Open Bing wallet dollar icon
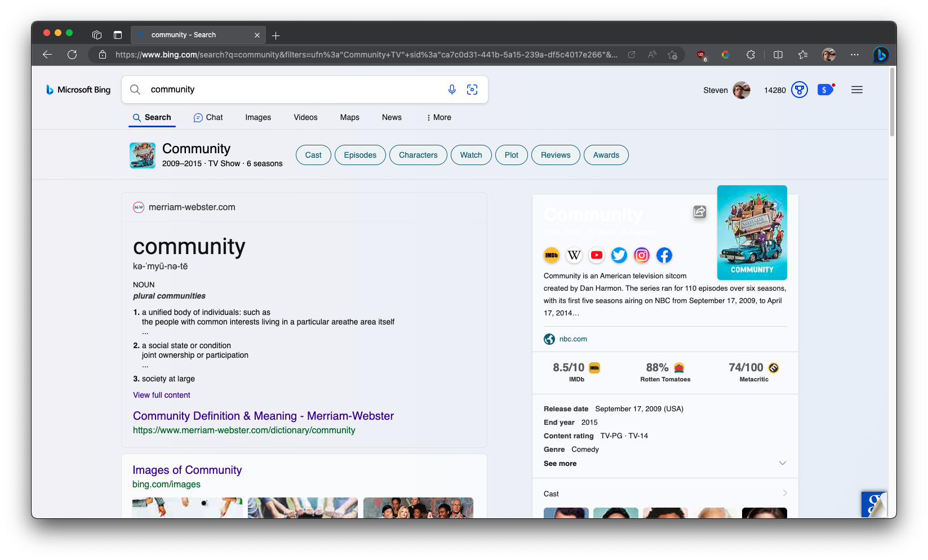The image size is (928, 560). tap(825, 90)
